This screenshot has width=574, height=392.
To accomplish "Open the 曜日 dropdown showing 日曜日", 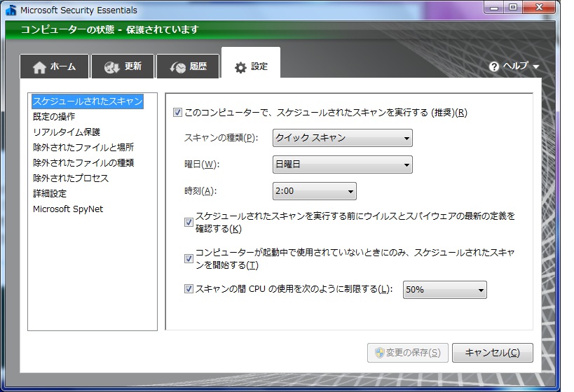I will coord(342,164).
